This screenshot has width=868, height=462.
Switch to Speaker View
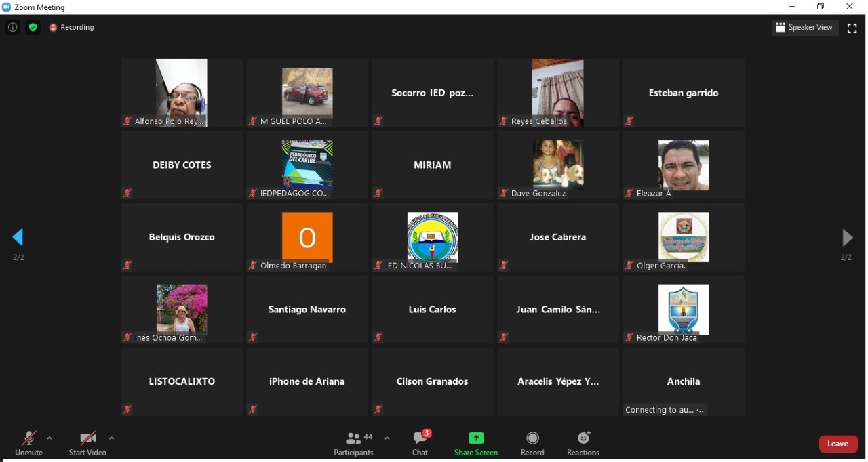(x=805, y=28)
